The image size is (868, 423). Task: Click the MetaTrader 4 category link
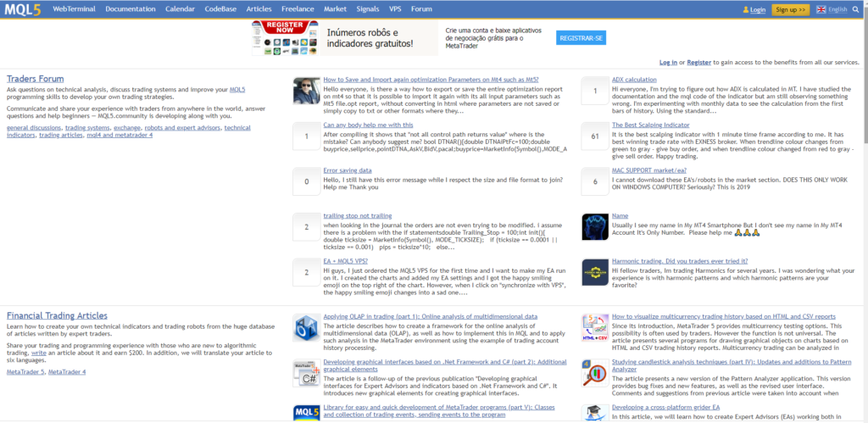[67, 372]
